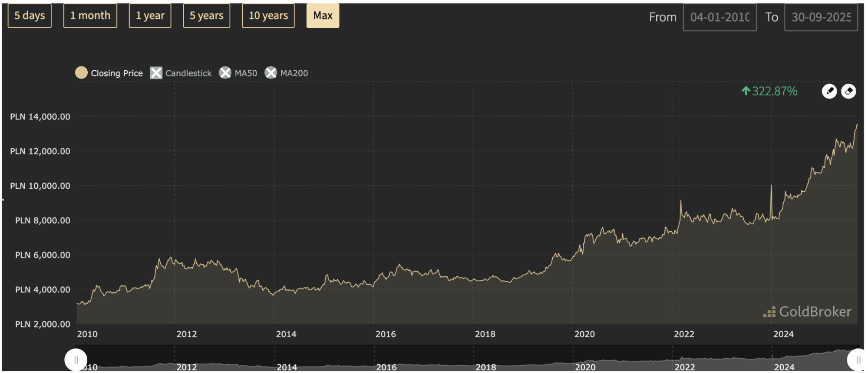Select the 5 days range
The image size is (868, 373).
pyautogui.click(x=30, y=16)
